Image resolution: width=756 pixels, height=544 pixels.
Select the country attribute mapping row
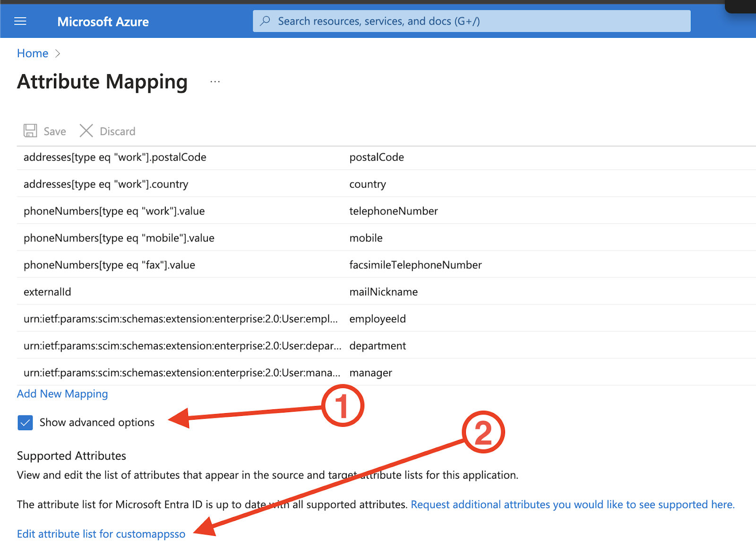(387, 184)
